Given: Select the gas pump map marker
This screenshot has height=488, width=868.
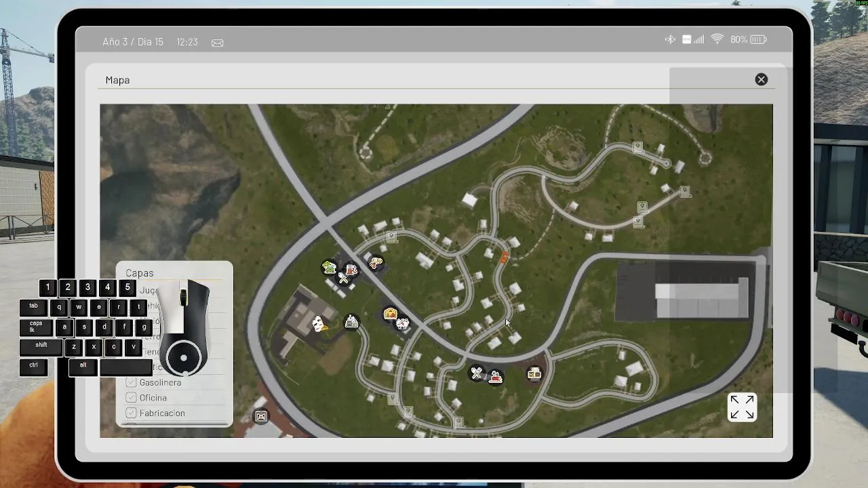Looking at the screenshot, I should pos(351,269).
